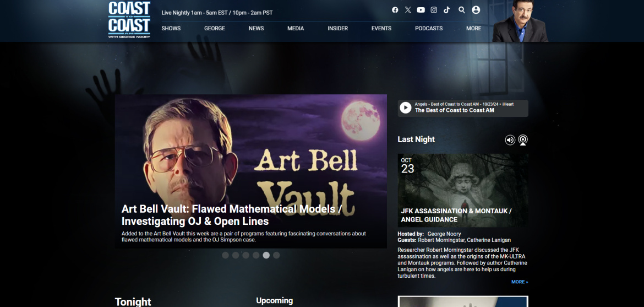Open the EVENTS menu
Image resolution: width=644 pixels, height=307 pixels.
click(381, 29)
